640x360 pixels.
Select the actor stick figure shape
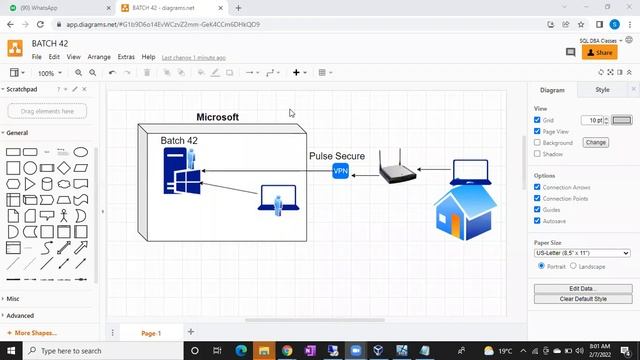64,216
